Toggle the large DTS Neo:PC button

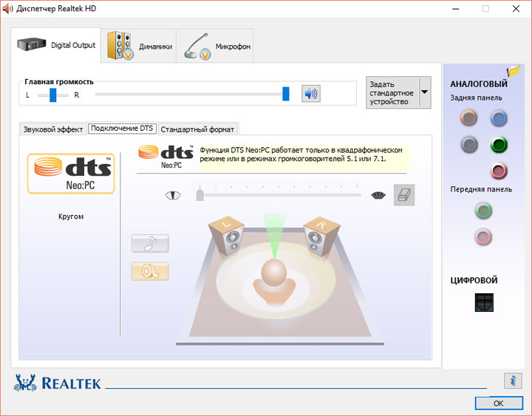(x=71, y=174)
